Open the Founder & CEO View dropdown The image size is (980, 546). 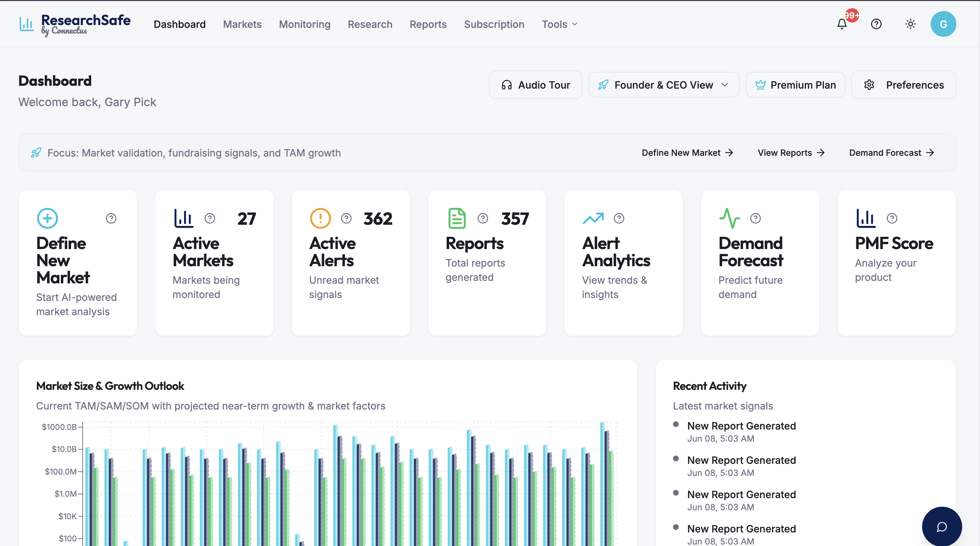coord(663,84)
